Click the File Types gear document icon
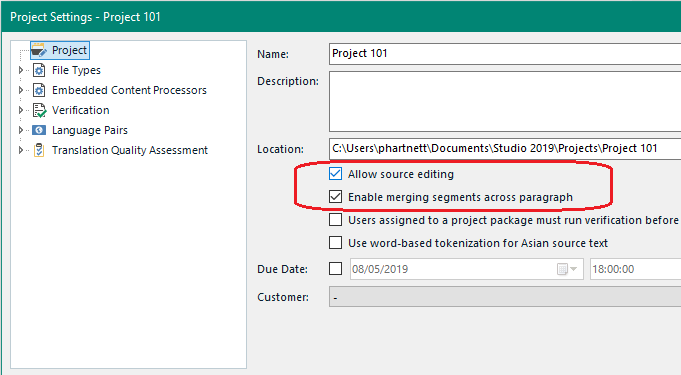The width and height of the screenshot is (681, 375). tap(39, 70)
